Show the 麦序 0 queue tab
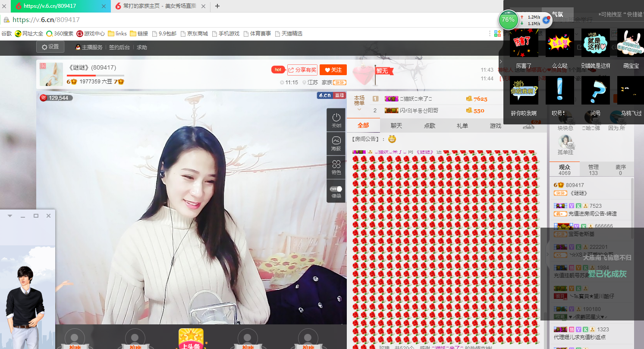 (x=620, y=170)
